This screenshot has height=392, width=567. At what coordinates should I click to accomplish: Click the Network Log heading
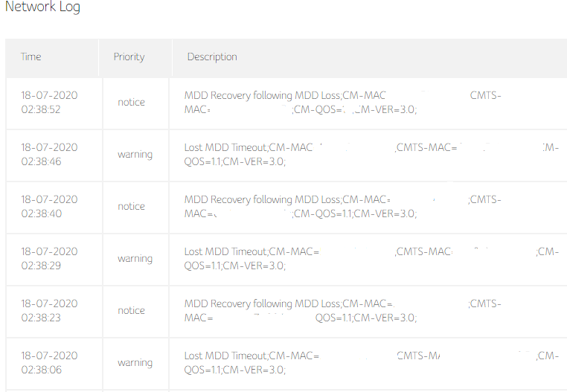click(42, 8)
